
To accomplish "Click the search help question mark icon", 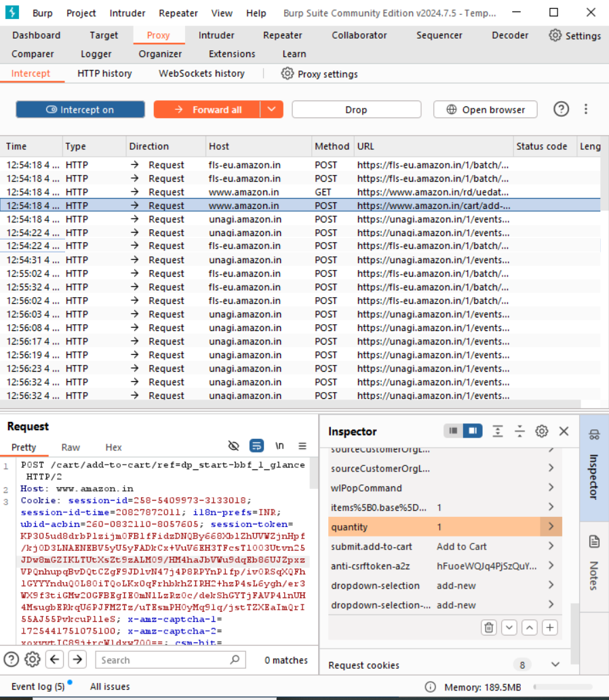I will click(x=11, y=659).
